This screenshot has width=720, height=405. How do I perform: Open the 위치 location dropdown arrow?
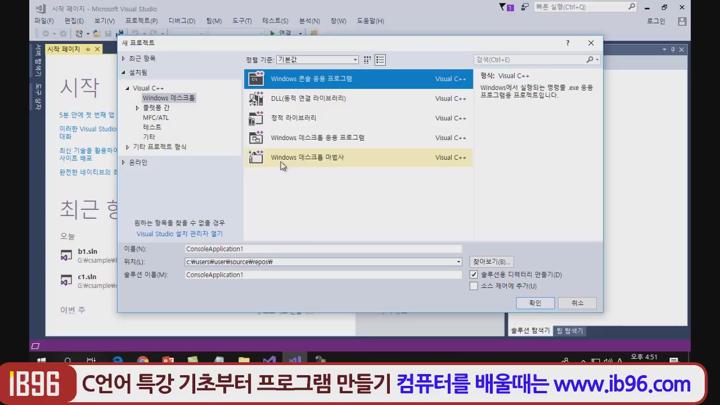pos(458,262)
